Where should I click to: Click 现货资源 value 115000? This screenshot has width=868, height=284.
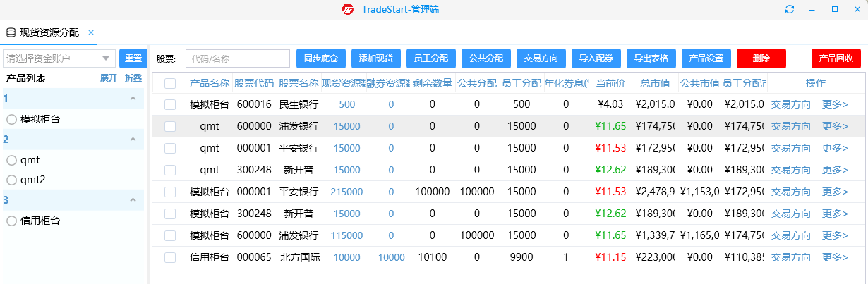pyautogui.click(x=347, y=235)
